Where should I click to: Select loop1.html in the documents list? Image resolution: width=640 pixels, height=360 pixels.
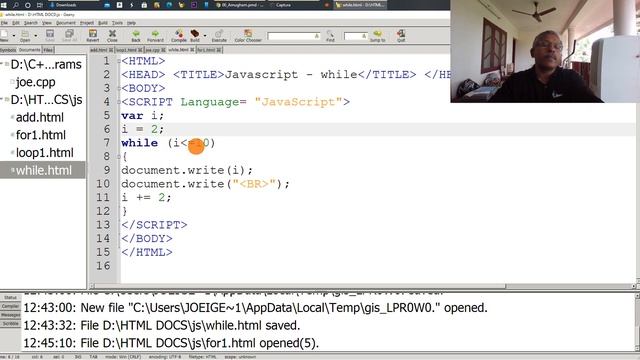(43, 153)
